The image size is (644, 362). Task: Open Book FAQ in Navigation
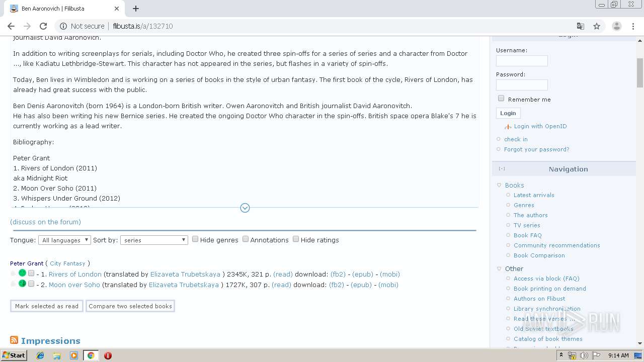[x=527, y=235]
